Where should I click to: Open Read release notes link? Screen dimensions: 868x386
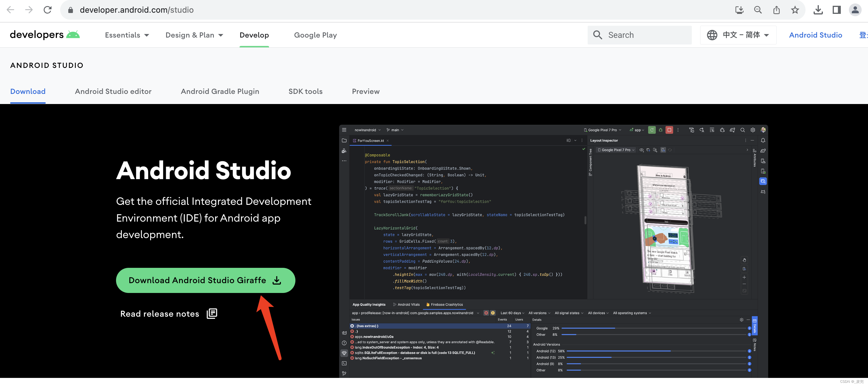coord(160,313)
